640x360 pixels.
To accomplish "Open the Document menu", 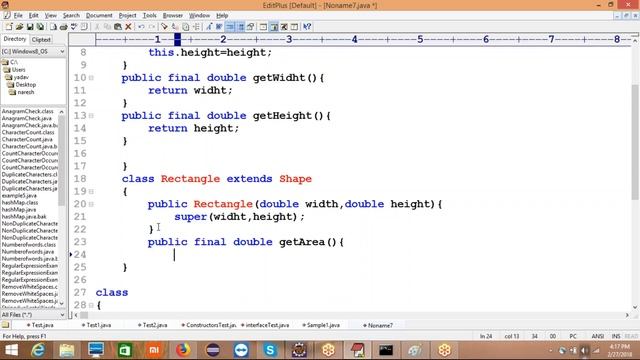I will 99,16.
